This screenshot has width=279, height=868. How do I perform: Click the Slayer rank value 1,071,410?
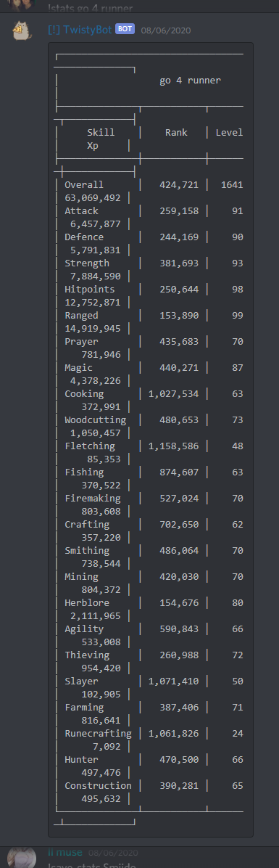click(173, 681)
